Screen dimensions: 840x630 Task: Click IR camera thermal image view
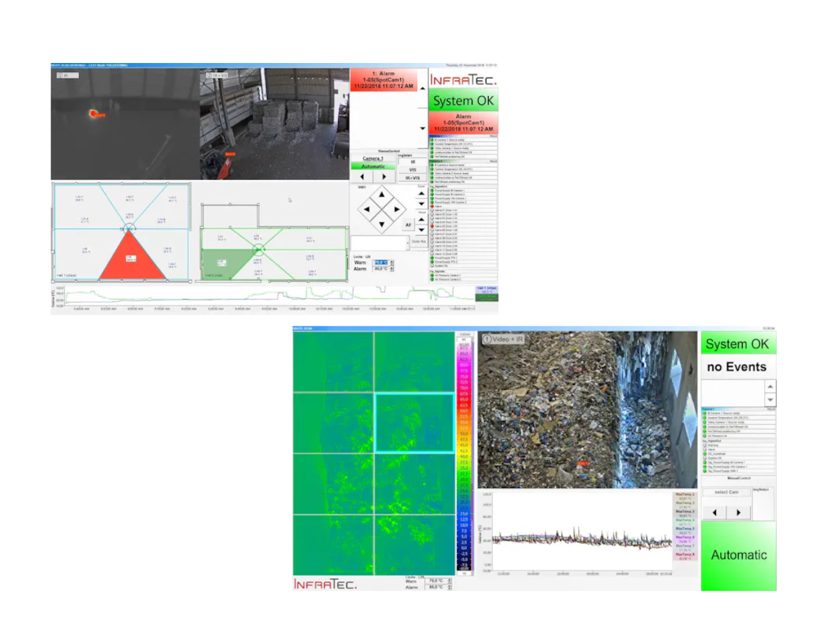point(125,124)
